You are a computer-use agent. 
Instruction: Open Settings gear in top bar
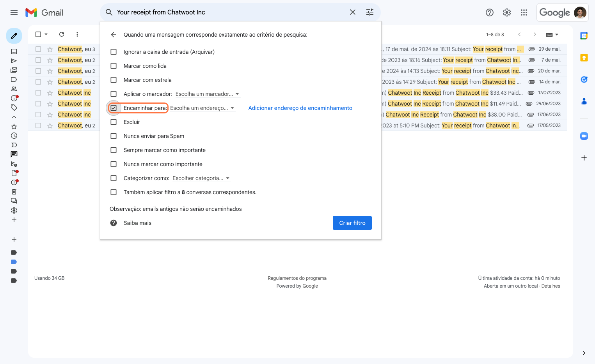pyautogui.click(x=507, y=12)
